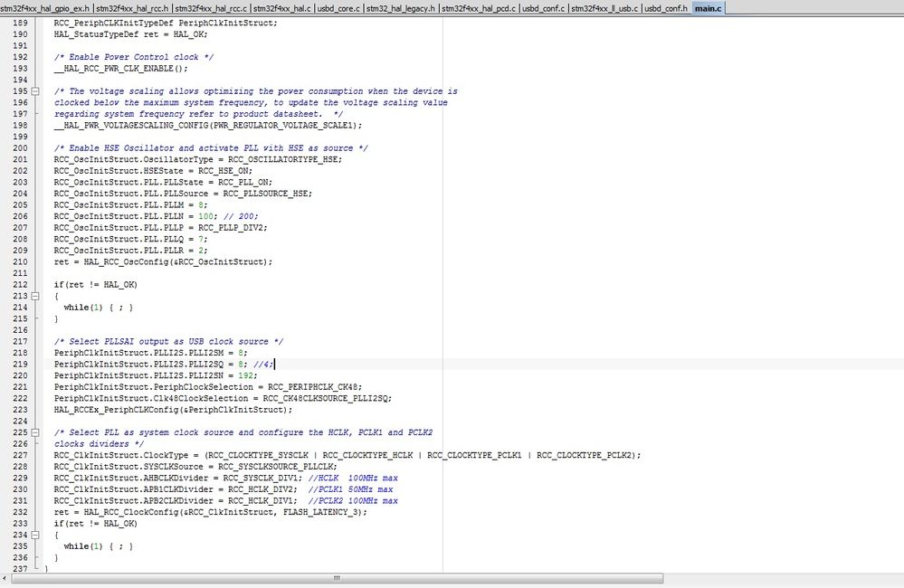Screen dimensions: 904x588
Task: Open the stm32f4xx_hal_pcd.c tab
Action: pos(479,8)
